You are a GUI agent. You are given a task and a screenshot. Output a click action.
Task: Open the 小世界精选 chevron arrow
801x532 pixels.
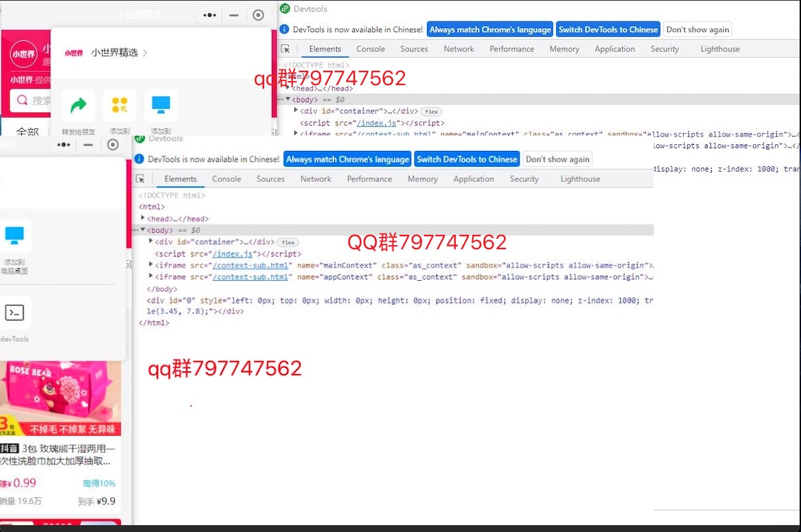click(145, 53)
